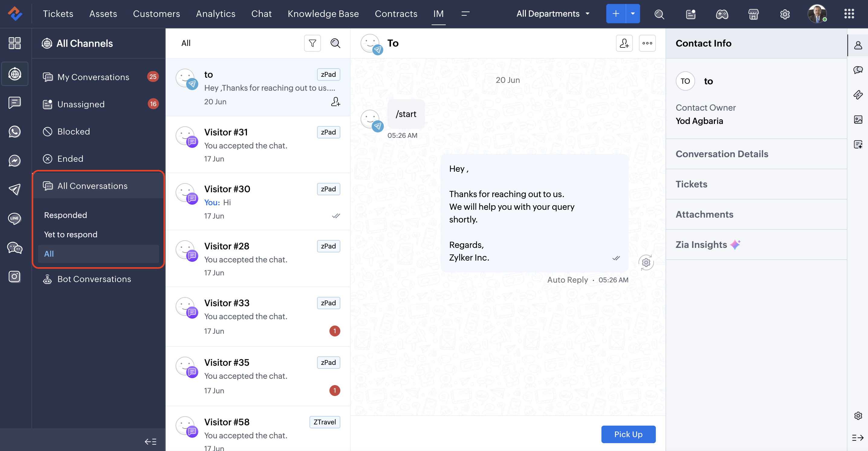Collapse the left sidebar arrow icon
Screen dimensions: 868x451
click(151, 441)
